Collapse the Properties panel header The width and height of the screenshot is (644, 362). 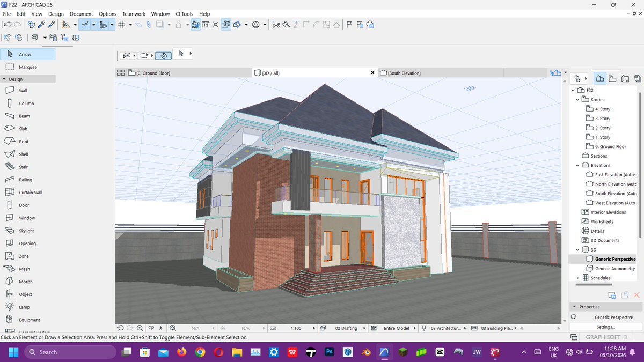[574, 307]
